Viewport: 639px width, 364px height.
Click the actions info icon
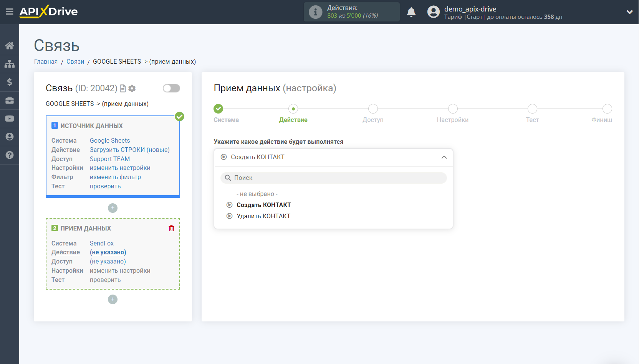[x=315, y=12]
